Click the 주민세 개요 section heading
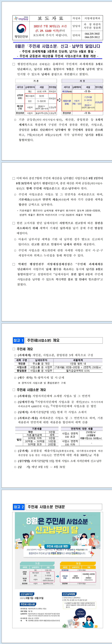 point(25,349)
